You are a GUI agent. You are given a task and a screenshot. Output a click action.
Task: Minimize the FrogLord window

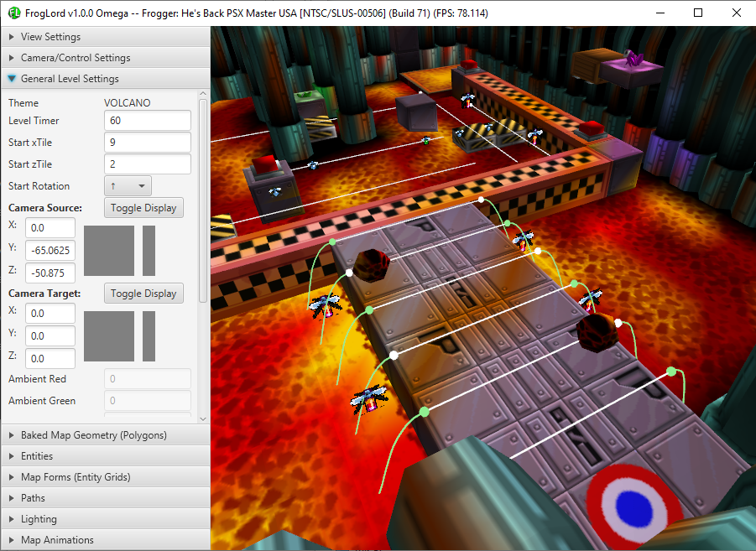(x=660, y=13)
